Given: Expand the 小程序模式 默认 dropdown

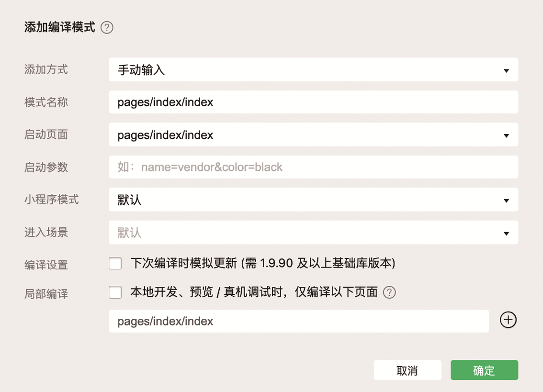Looking at the screenshot, I should click(314, 200).
